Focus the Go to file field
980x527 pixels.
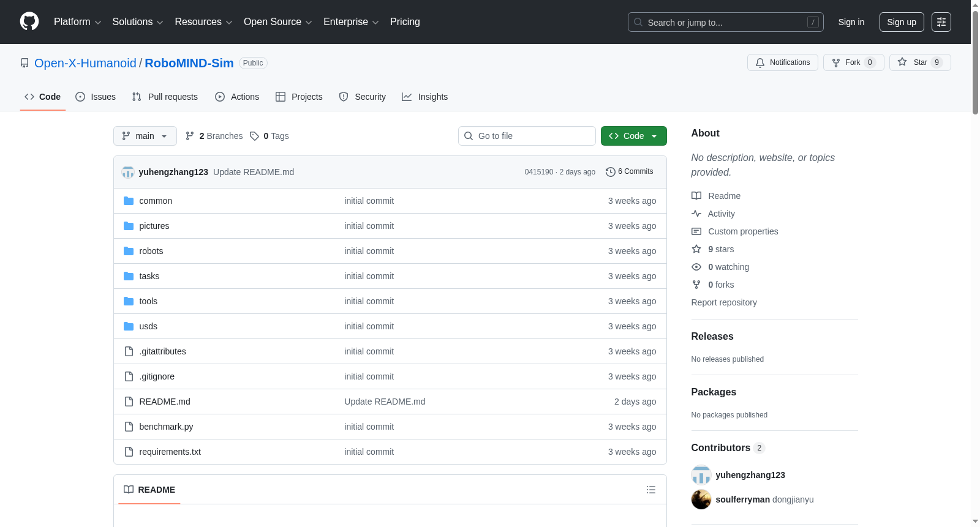pyautogui.click(x=527, y=136)
